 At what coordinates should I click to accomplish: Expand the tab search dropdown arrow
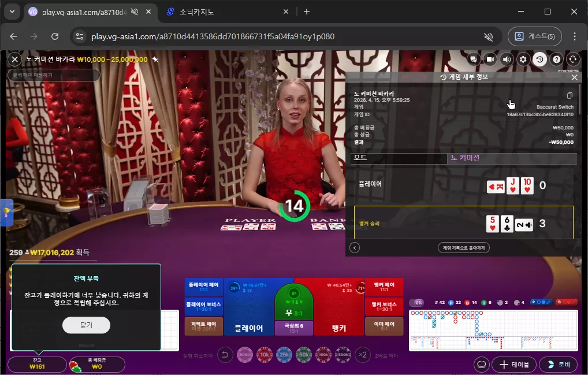click(12, 12)
